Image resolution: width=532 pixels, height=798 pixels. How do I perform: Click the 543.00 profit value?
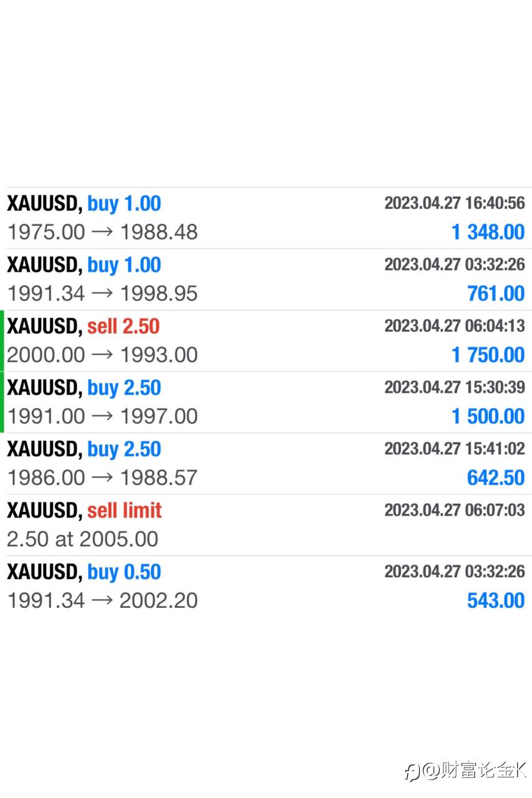coord(496,600)
